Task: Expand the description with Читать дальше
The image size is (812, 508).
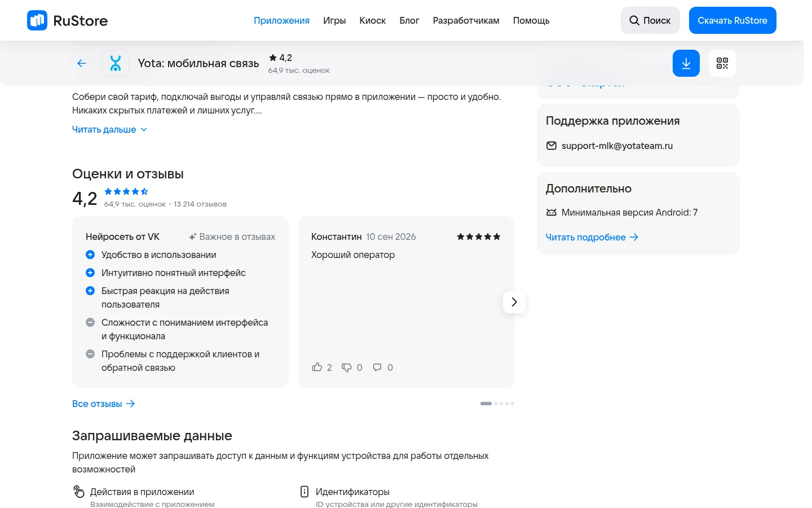Action: [109, 129]
